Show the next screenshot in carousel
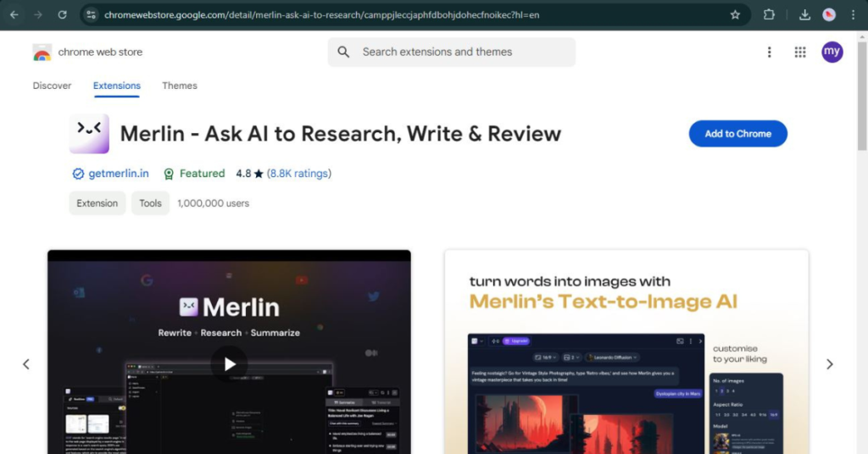This screenshot has width=868, height=454. click(829, 364)
